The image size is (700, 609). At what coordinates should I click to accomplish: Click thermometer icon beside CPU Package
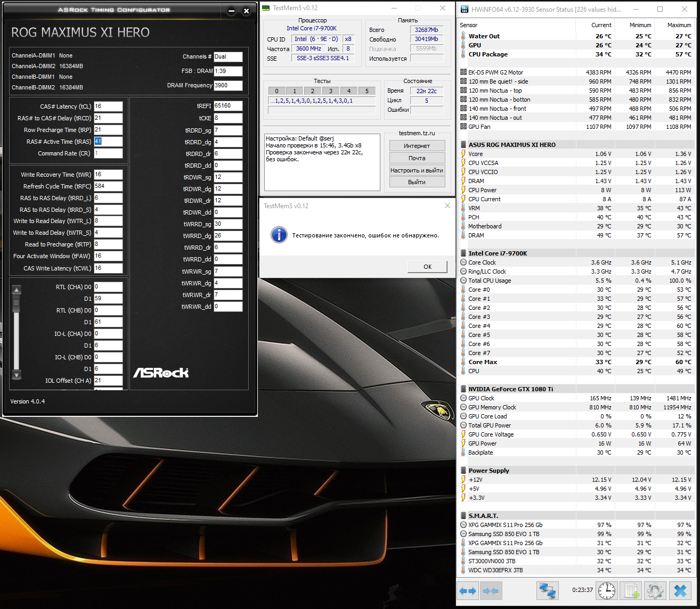pyautogui.click(x=463, y=54)
